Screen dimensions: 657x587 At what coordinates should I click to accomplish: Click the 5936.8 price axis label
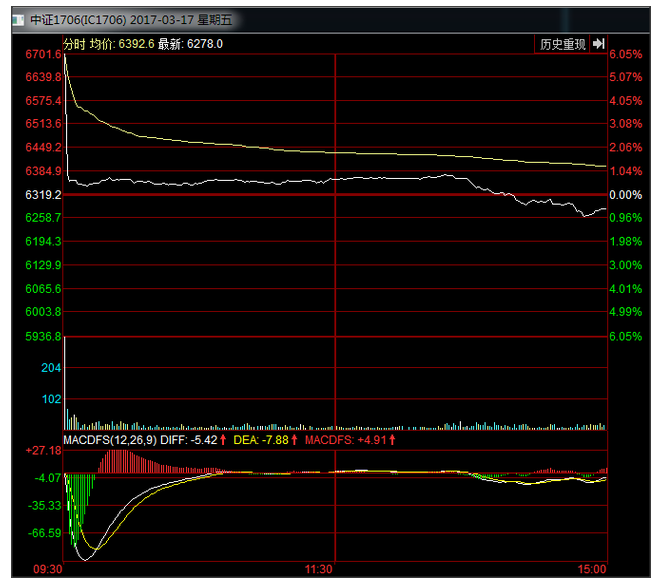click(x=43, y=336)
